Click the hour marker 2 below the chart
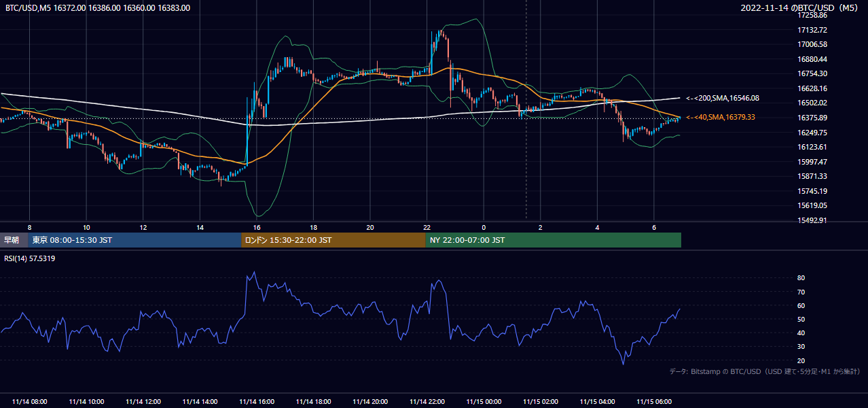 point(541,227)
